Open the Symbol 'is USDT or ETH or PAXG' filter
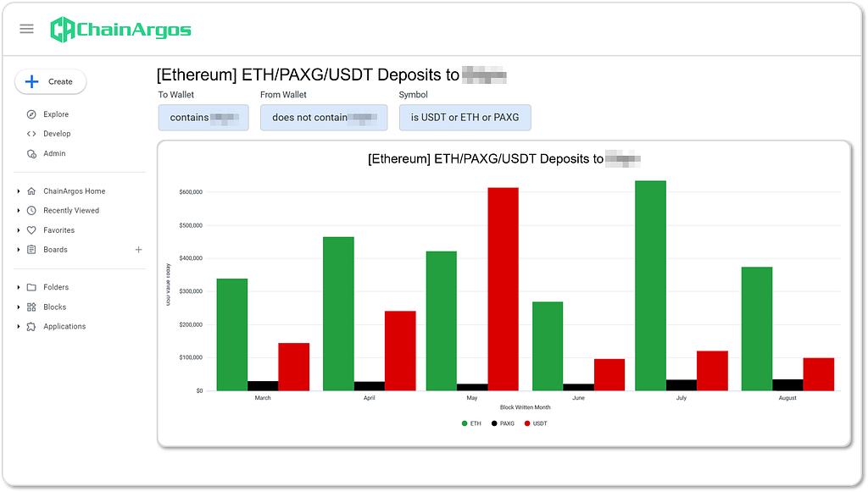This screenshot has height=492, width=868. [x=465, y=118]
